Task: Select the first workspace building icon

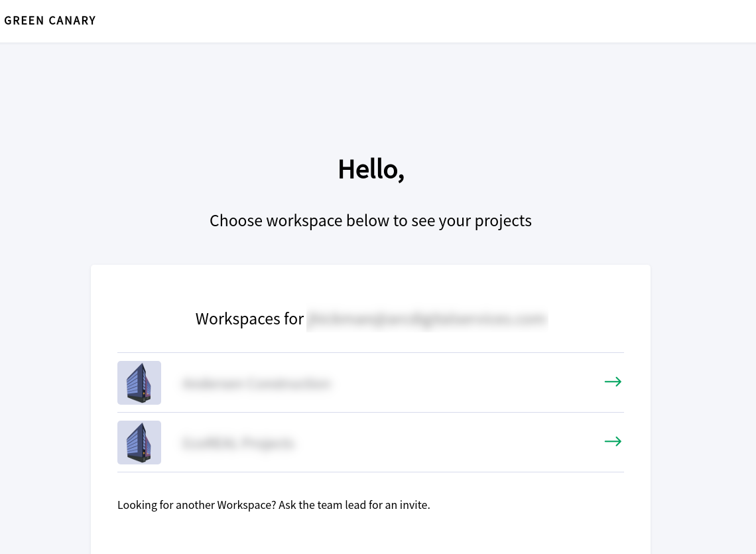Action: click(x=139, y=383)
